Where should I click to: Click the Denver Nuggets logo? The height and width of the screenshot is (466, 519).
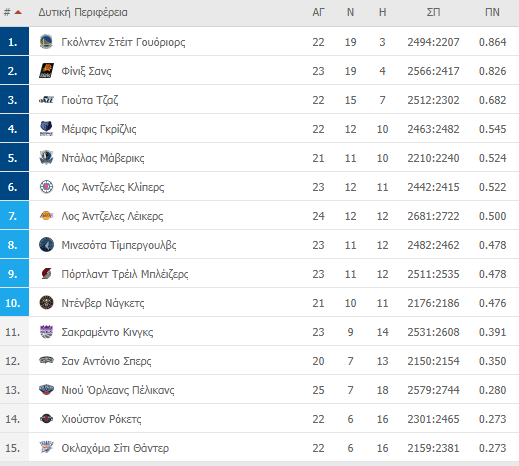tap(46, 303)
